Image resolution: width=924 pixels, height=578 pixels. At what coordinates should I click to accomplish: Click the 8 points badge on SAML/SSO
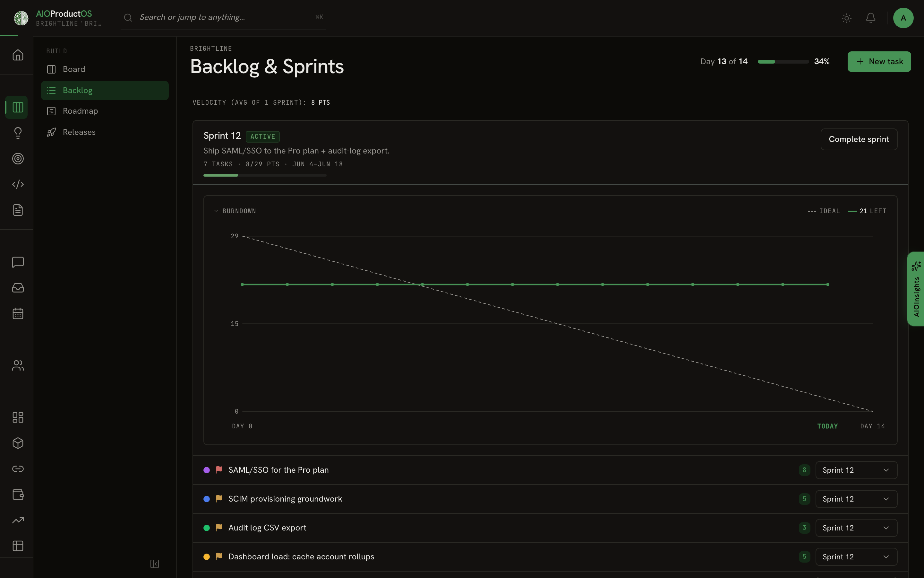pos(804,470)
